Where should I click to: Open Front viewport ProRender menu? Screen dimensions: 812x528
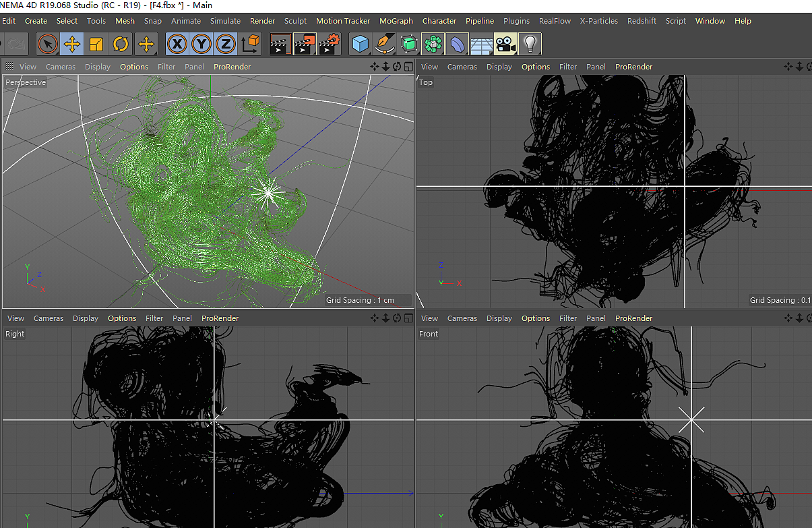coord(634,318)
